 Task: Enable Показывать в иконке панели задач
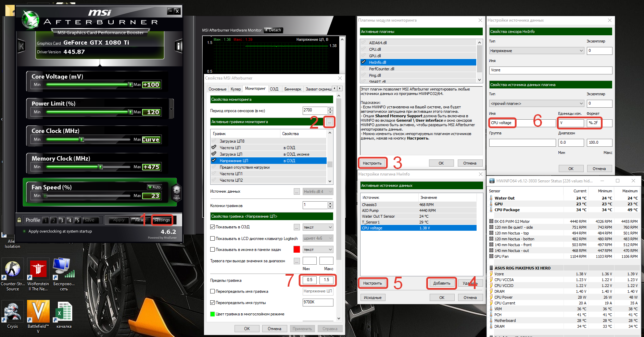[x=212, y=250]
